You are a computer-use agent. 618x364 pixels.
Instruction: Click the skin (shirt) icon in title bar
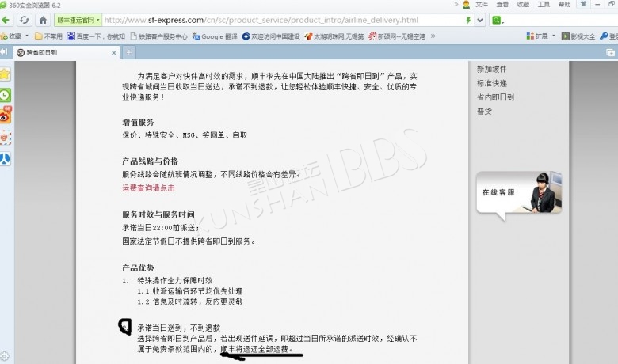[x=583, y=4]
